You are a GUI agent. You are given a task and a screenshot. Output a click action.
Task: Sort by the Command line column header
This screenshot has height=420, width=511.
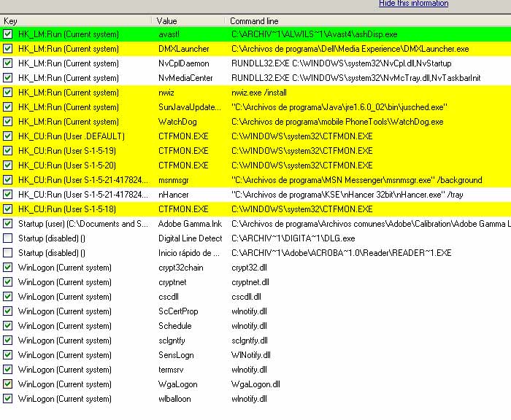pyautogui.click(x=368, y=21)
